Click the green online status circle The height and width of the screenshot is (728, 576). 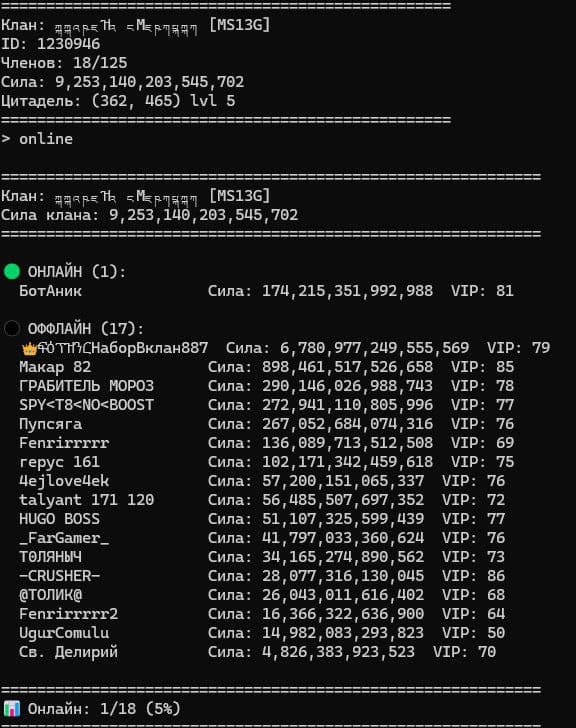(12, 272)
